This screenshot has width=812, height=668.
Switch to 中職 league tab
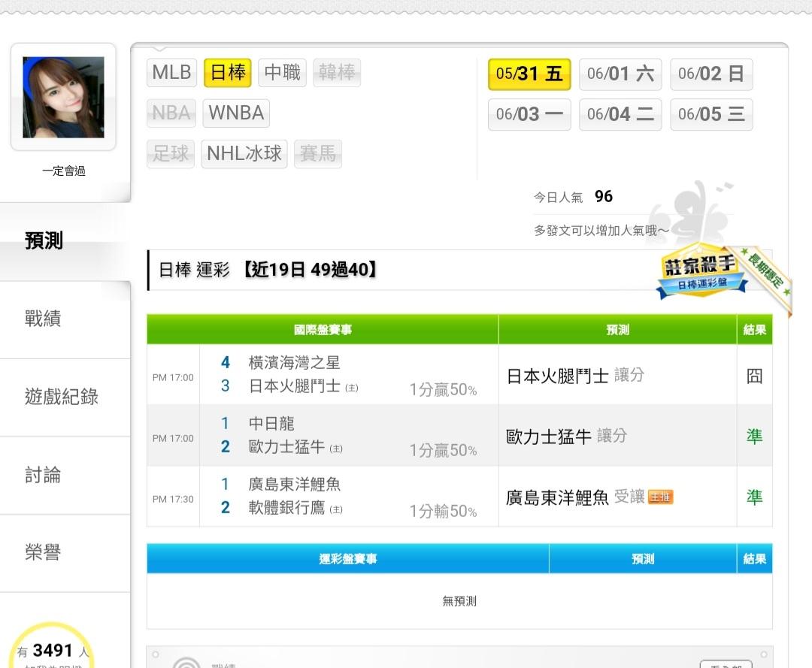pyautogui.click(x=282, y=72)
